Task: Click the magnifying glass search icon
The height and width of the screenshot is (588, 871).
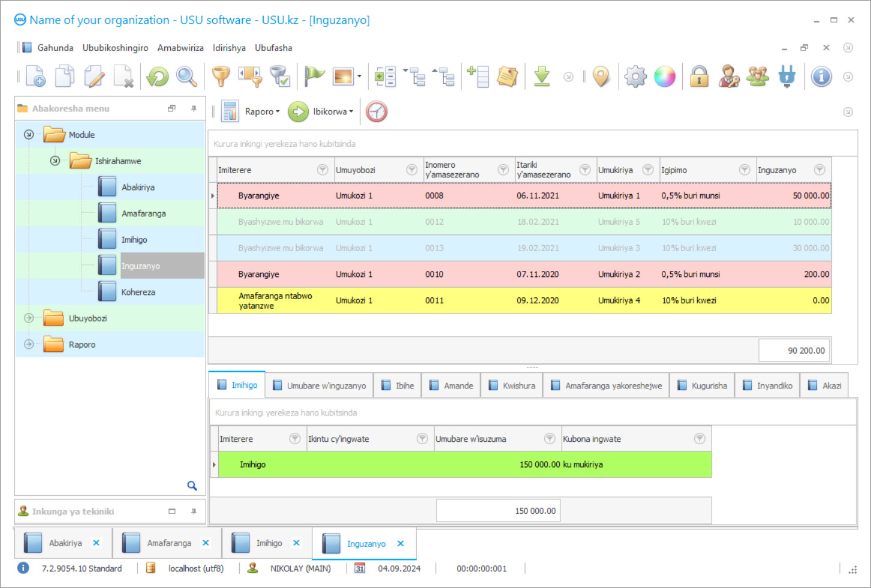Action: (x=186, y=77)
